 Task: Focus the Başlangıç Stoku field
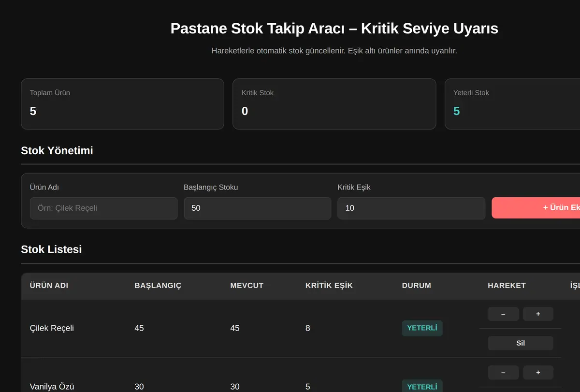257,208
